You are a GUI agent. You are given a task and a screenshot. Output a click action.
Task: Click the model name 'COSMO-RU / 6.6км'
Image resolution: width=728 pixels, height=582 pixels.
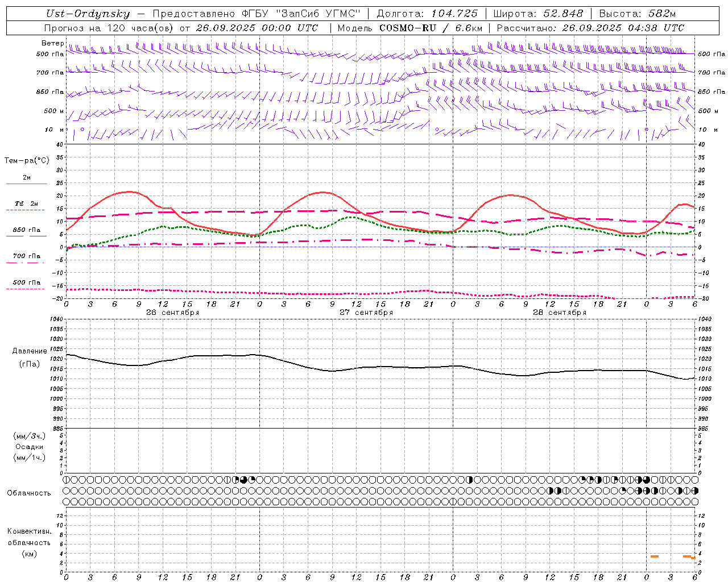pos(431,28)
